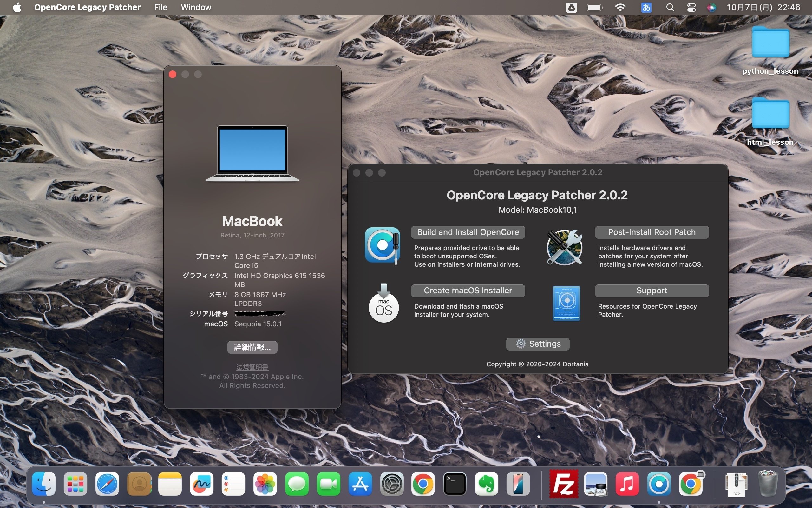Click Post-Install Root Patch button
The height and width of the screenshot is (508, 812).
[652, 232]
